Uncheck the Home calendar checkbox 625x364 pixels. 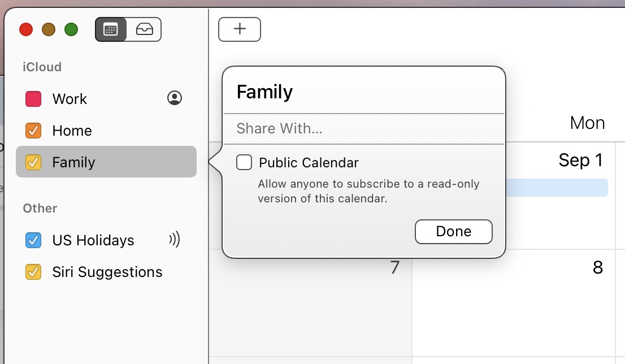(33, 131)
